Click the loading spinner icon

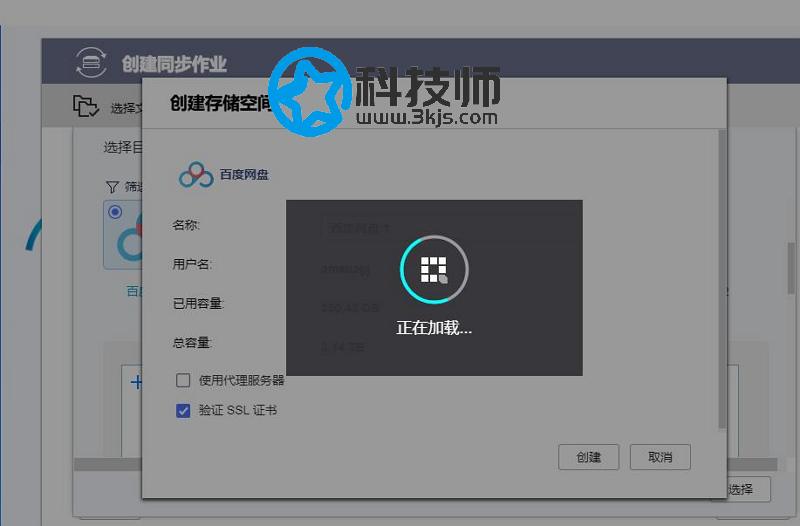click(434, 269)
